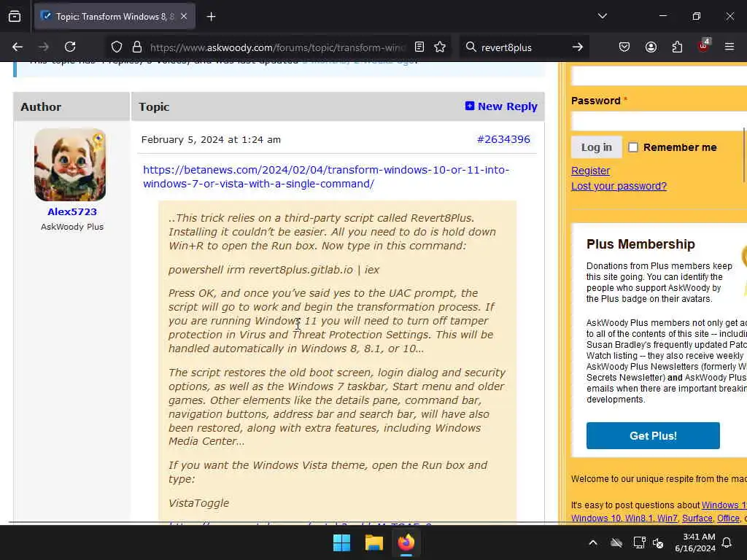
Task: Open a new browser tab
Action: point(211,17)
